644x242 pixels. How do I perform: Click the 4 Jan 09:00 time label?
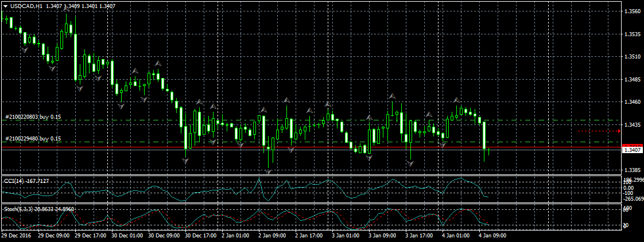click(x=493, y=235)
